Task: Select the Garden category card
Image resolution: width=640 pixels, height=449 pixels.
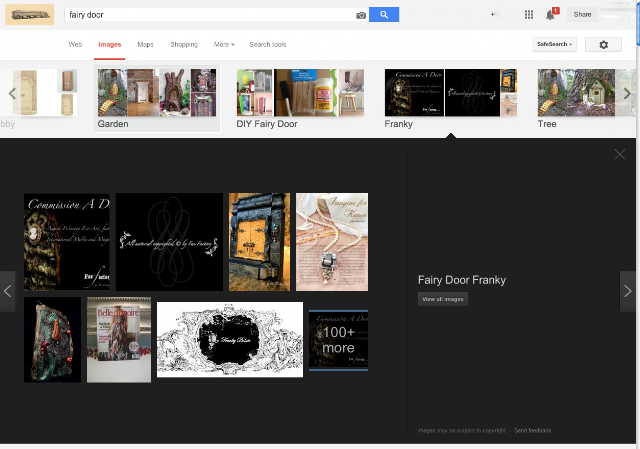Action: coord(157,99)
